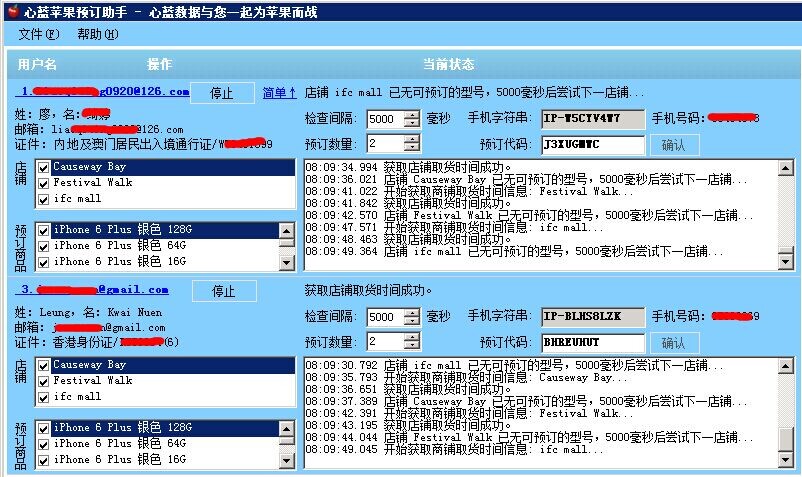Decrease 预订数量 value for account 1

point(412,148)
